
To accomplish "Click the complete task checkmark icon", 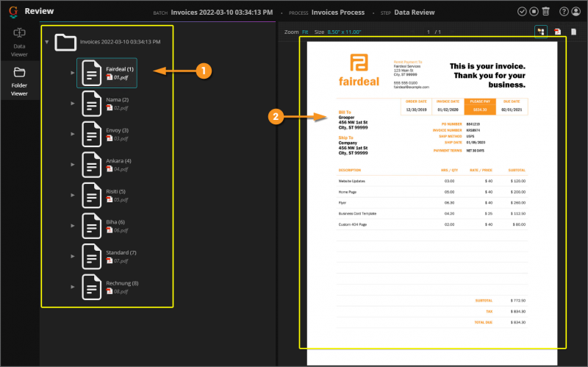I will (522, 12).
